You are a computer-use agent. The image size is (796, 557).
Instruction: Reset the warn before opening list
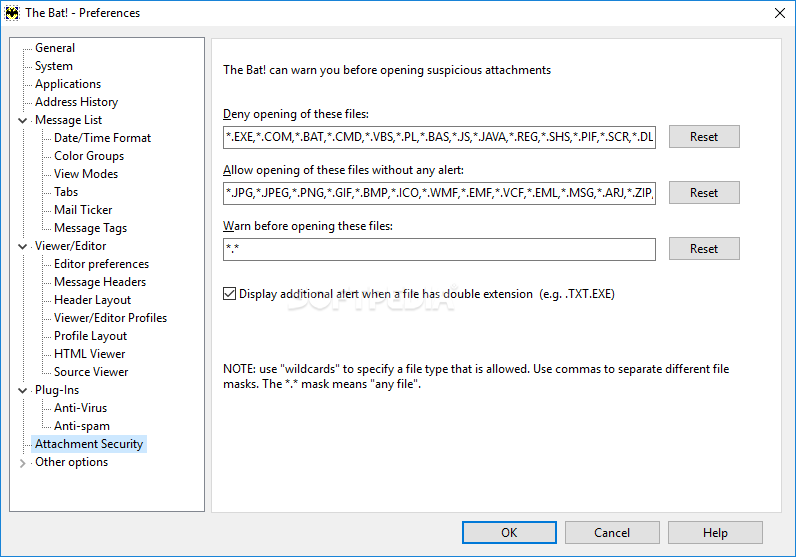tap(704, 249)
